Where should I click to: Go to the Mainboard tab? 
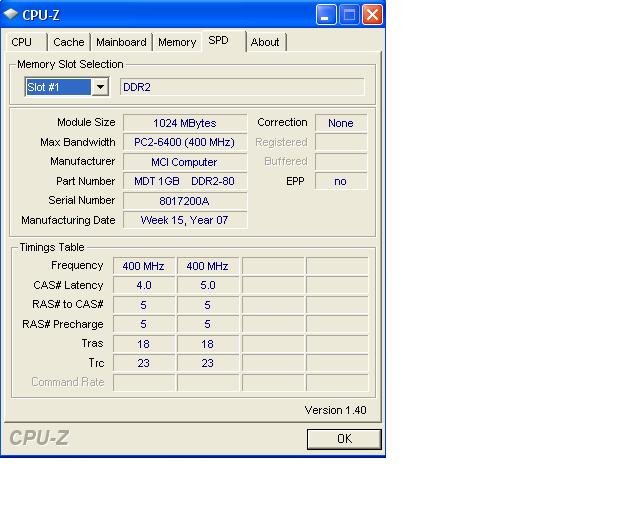coord(121,42)
